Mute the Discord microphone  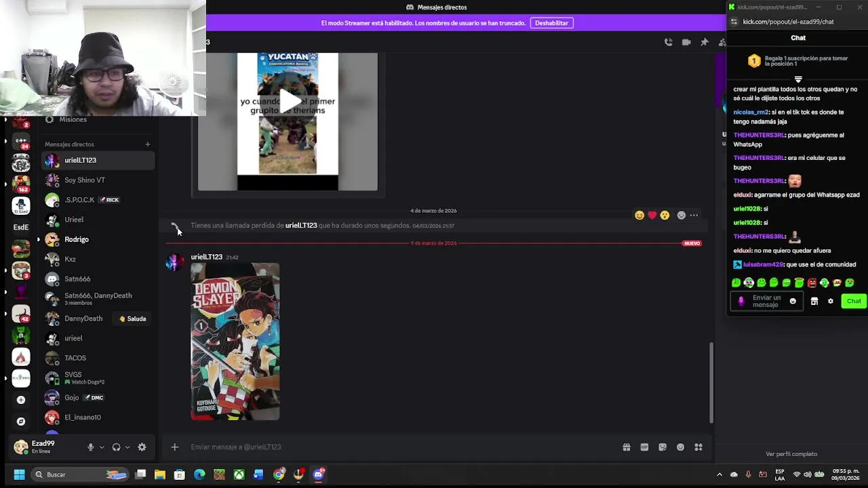click(x=90, y=447)
